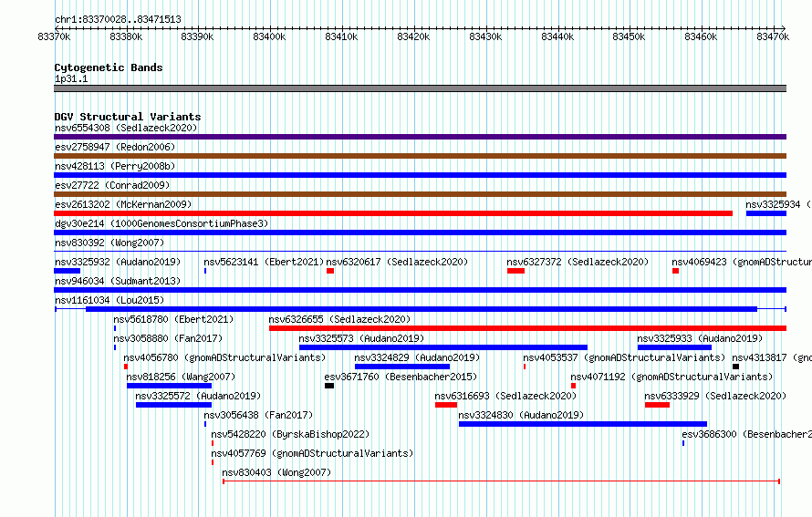Open nsv5428220 (ByrskaBishop2022) label
Screen dimensions: 812x517
click(x=290, y=434)
